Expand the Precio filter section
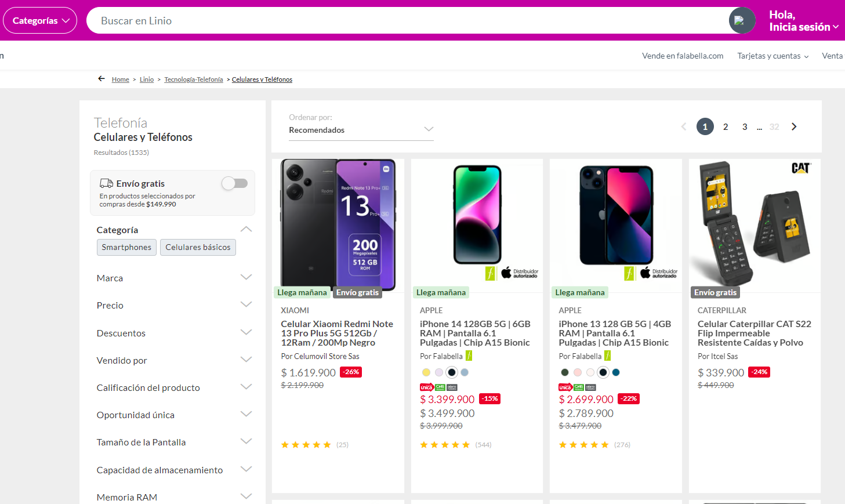The image size is (845, 504). pyautogui.click(x=174, y=305)
